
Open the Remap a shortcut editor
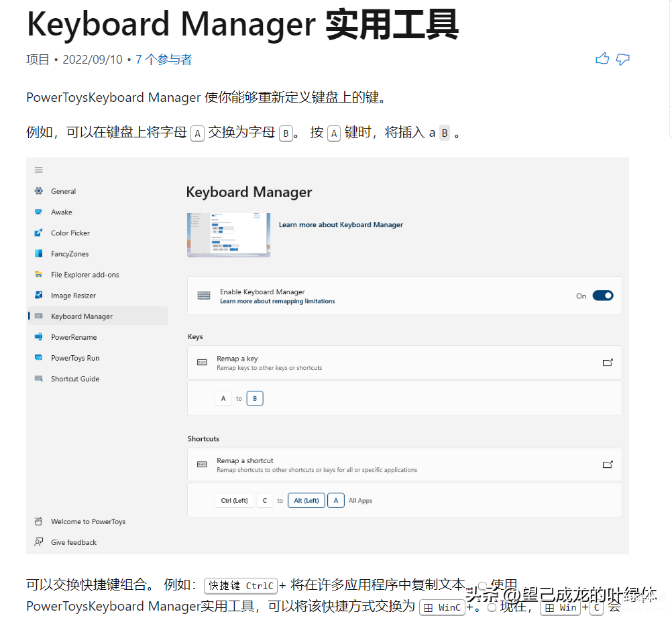[x=404, y=465]
